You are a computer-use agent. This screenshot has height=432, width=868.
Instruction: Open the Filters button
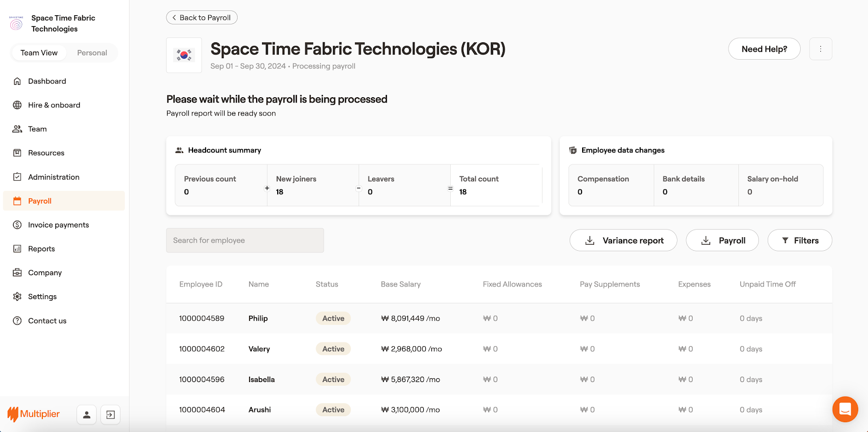(x=800, y=240)
